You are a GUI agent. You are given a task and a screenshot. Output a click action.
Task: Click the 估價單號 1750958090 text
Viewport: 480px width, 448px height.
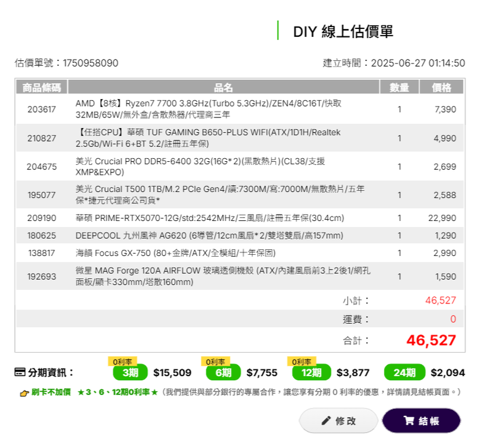point(66,63)
